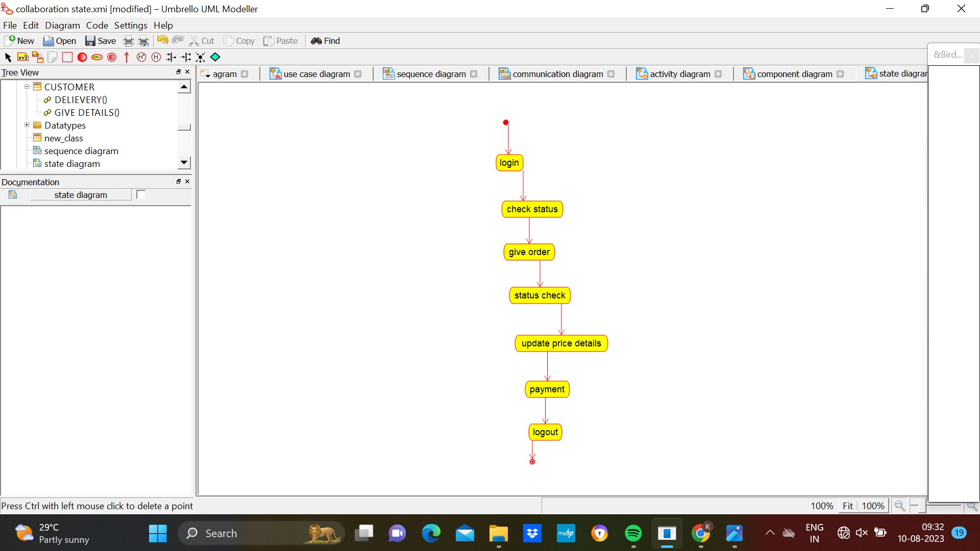Image resolution: width=980 pixels, height=551 pixels.
Task: Select the red transition arrow tool
Action: pos(127,57)
